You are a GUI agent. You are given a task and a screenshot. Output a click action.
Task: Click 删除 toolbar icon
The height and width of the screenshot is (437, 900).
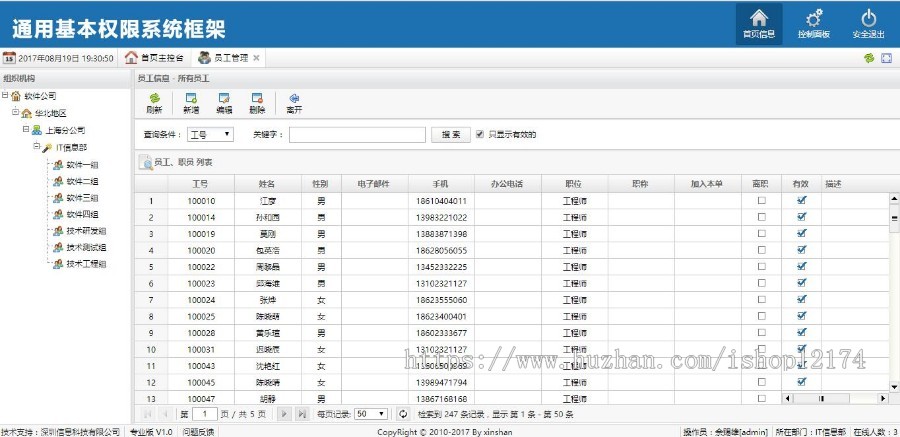pos(257,98)
